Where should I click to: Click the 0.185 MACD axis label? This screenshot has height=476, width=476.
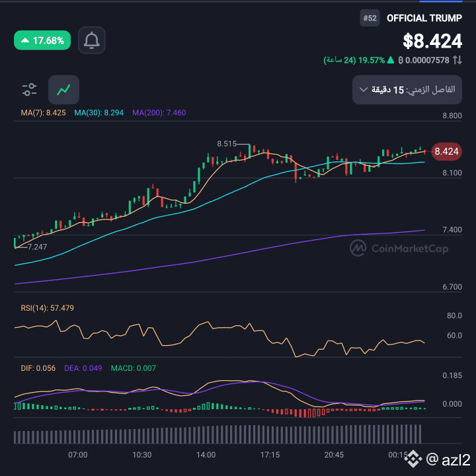pos(452,376)
